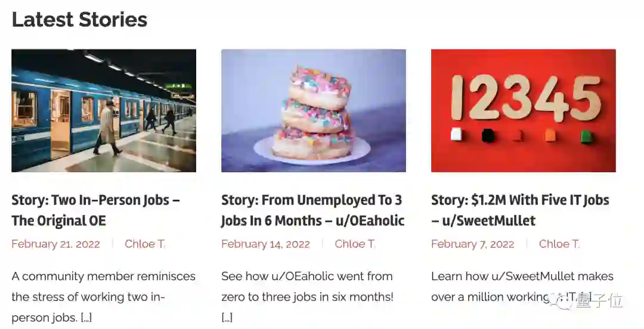
Task: Click the February 21, 2022 date link
Action: 55,244
